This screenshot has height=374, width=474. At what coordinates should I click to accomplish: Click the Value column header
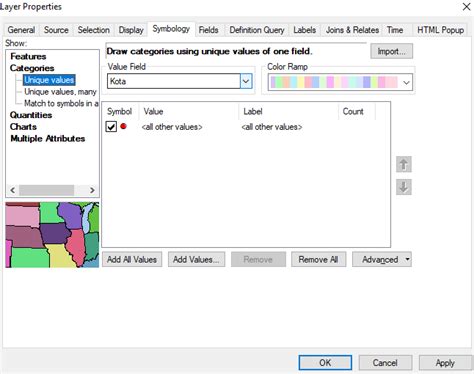[x=188, y=111]
